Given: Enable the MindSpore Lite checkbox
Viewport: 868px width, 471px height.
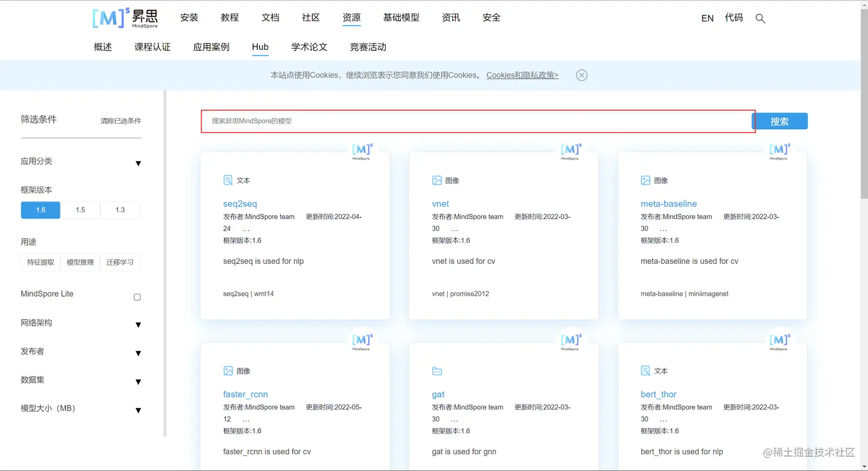Looking at the screenshot, I should (x=137, y=297).
